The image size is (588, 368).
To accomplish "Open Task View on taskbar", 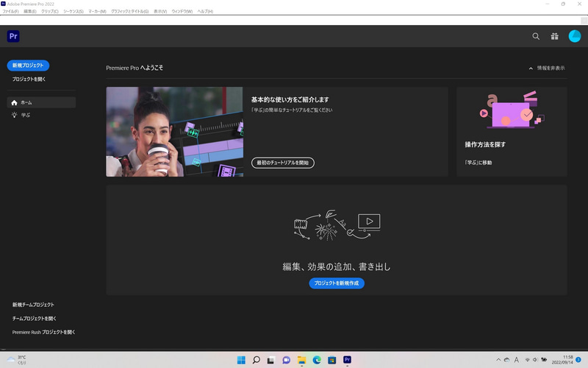I will [271, 360].
